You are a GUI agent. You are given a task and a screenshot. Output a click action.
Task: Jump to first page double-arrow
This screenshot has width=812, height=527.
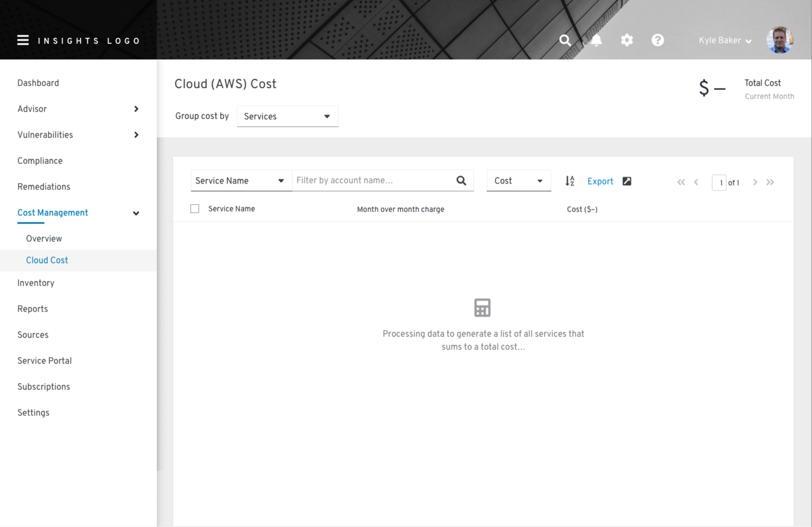pyautogui.click(x=681, y=182)
